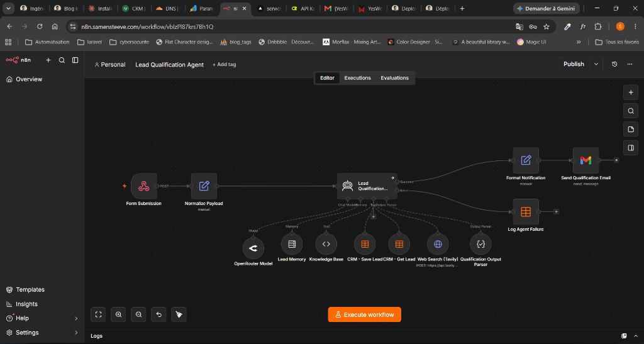Open the Form Submission webhook trigger node
This screenshot has width=644, height=344.
144,186
